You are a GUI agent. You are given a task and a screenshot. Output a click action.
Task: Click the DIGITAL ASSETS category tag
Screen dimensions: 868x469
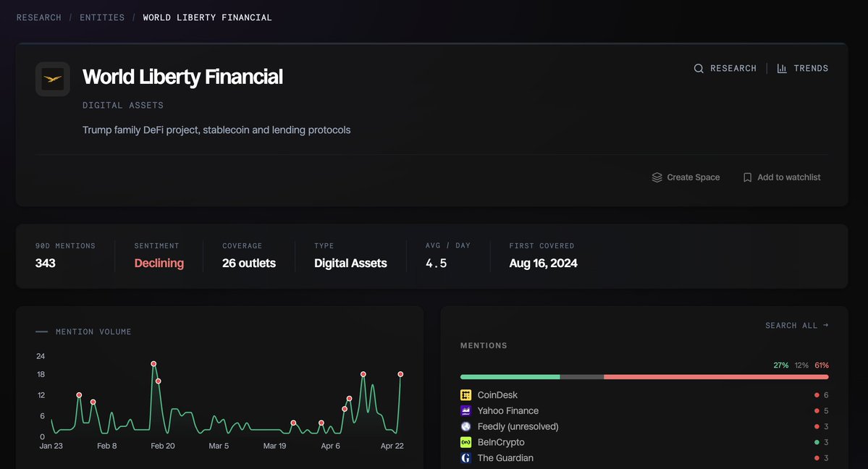pos(123,105)
